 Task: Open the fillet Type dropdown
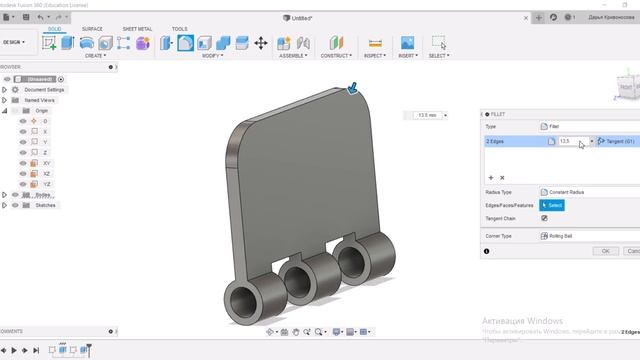click(x=589, y=127)
